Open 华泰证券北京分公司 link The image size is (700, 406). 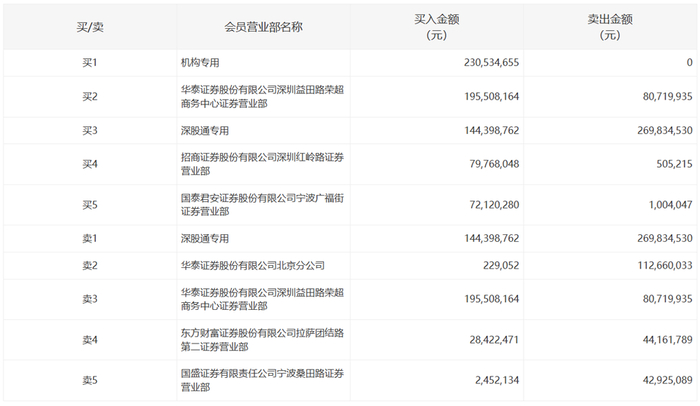pyautogui.click(x=251, y=265)
